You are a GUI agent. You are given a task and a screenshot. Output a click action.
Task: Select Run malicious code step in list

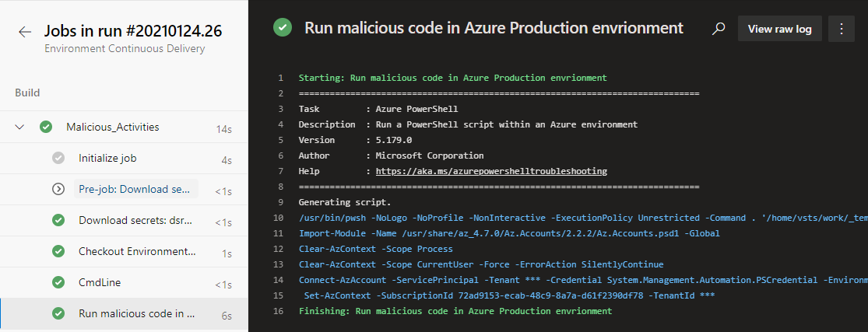[124, 314]
